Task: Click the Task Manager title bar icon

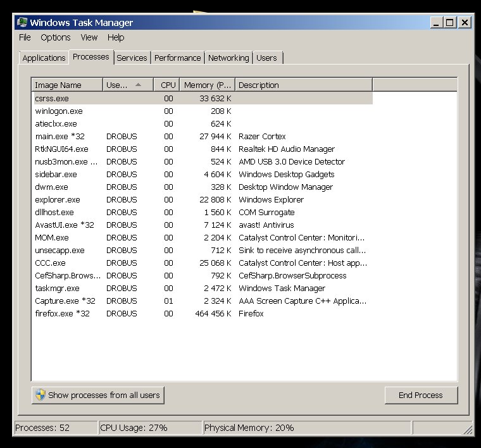Action: tap(22, 23)
